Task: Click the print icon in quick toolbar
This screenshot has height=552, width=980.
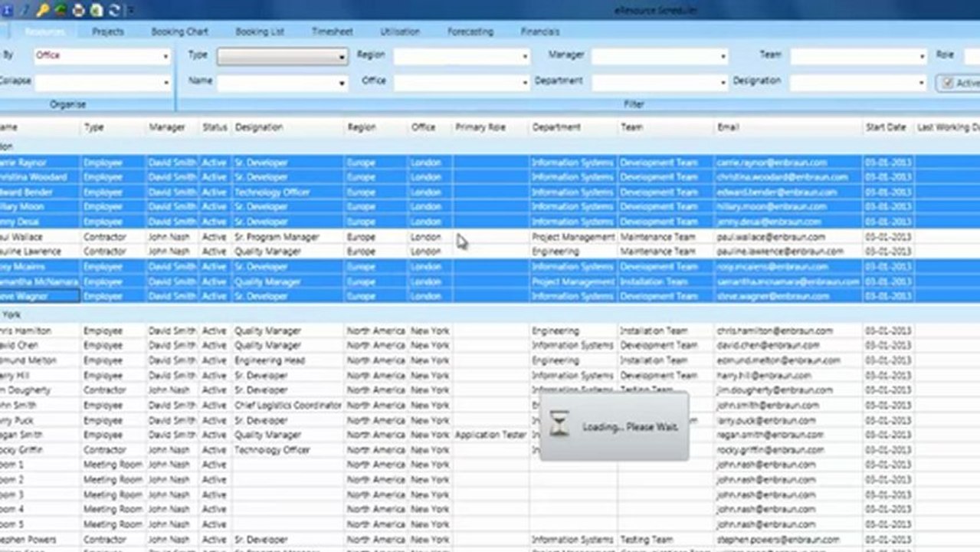Action: pos(78,10)
